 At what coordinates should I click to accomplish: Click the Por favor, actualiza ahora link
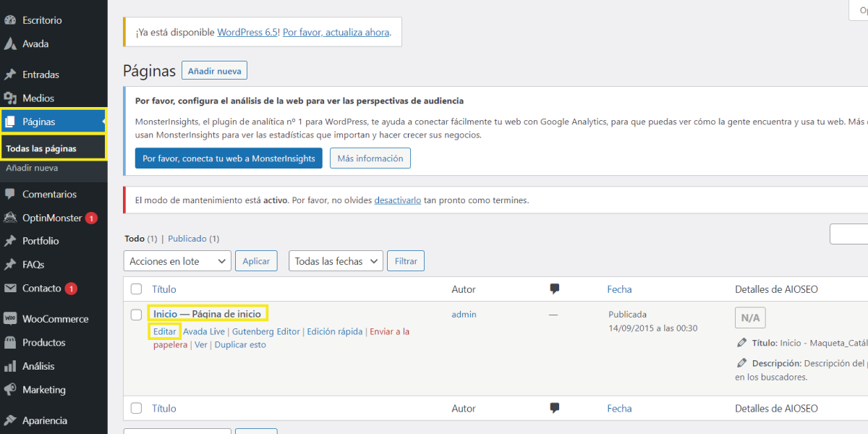(336, 33)
